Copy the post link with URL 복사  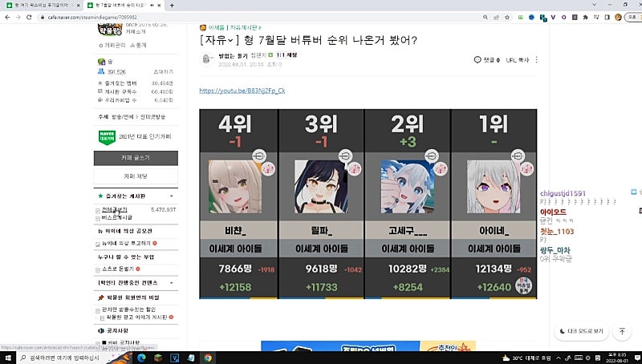pos(517,59)
